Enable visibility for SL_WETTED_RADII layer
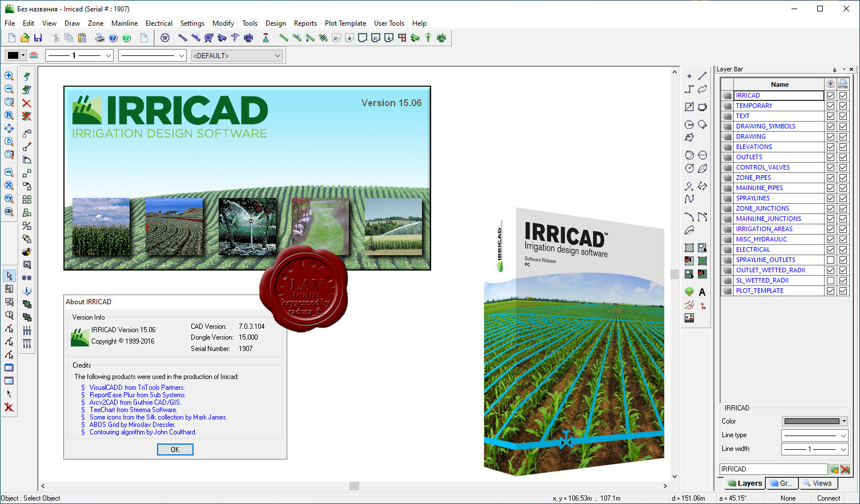Image resolution: width=860 pixels, height=504 pixels. (x=830, y=280)
